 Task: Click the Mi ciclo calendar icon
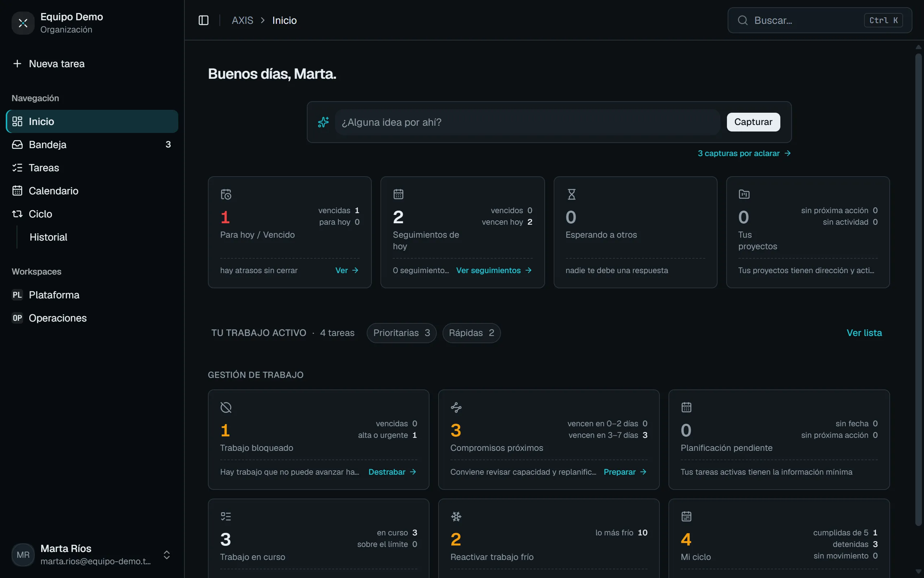[686, 517]
